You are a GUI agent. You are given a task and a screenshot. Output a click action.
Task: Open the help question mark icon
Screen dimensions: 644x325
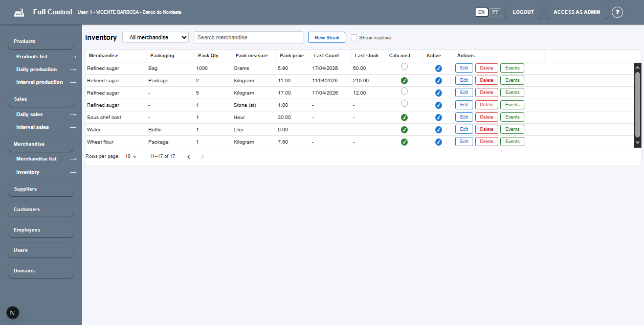617,12
